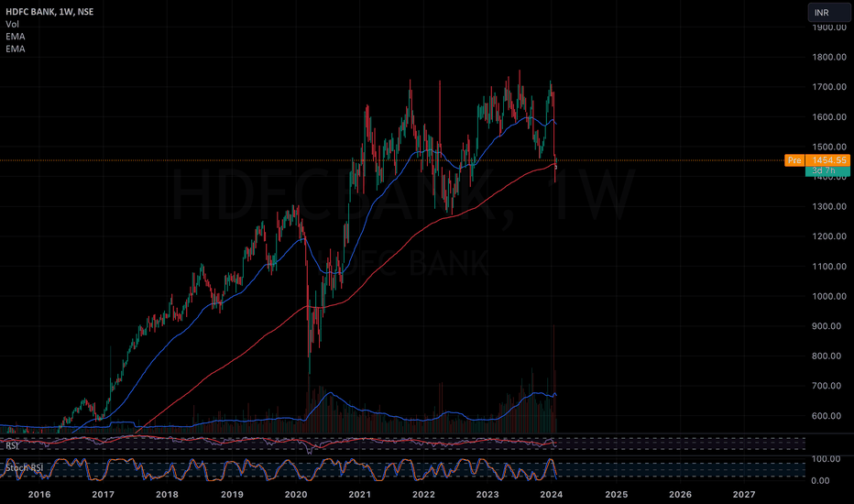Screen dimensions: 854x504
Task: Click the Pre 1454.55 price label
Action: click(817, 160)
